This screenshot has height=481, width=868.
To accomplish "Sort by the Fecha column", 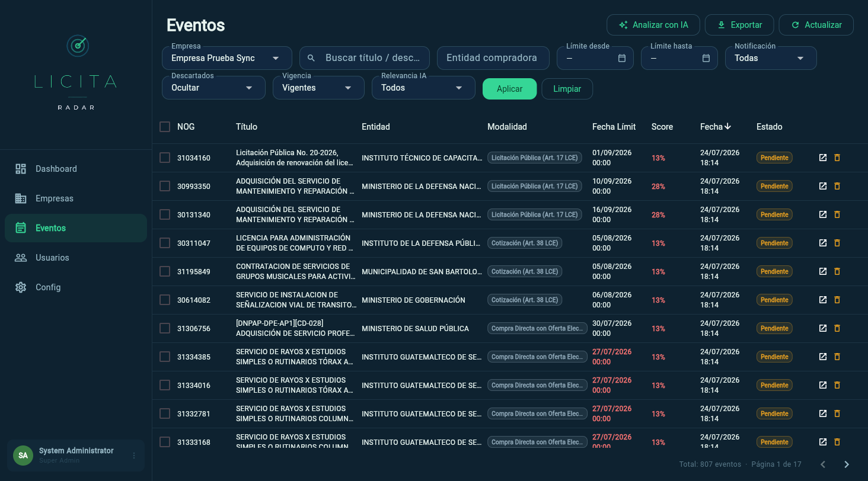I will tap(716, 127).
